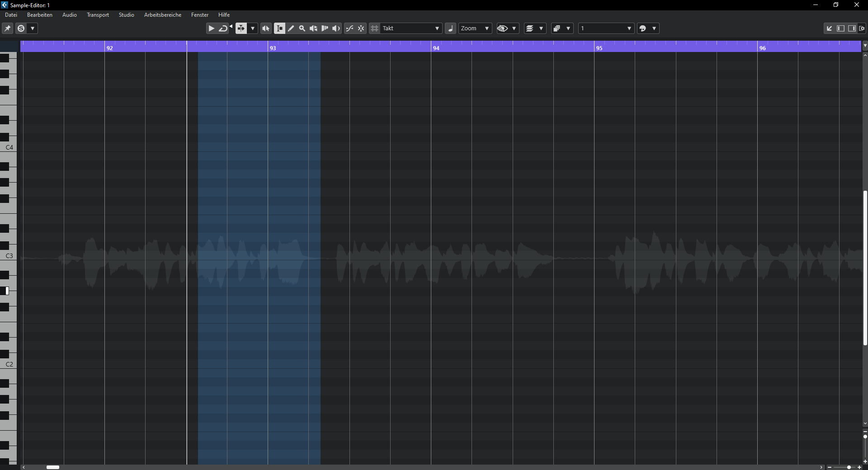Open the Audio menu

69,15
